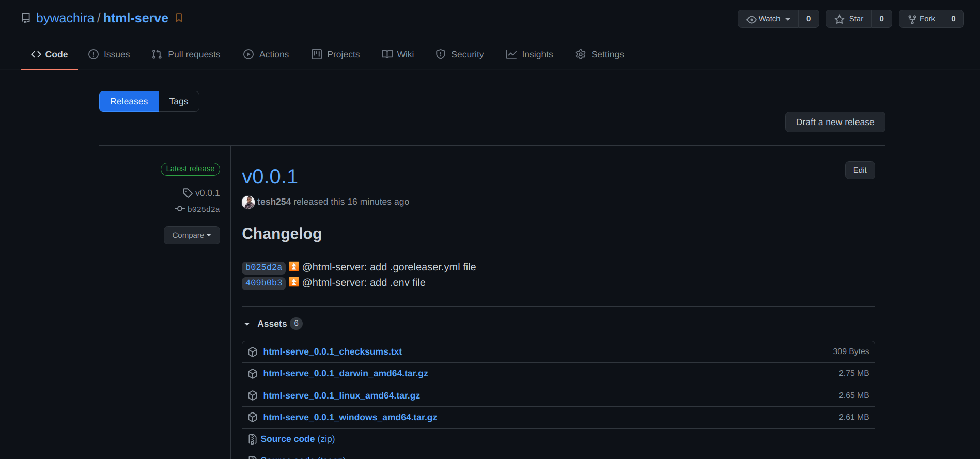Click the package icon for darwin_amd64.tar.gz
This screenshot has height=459, width=980.
point(253,374)
